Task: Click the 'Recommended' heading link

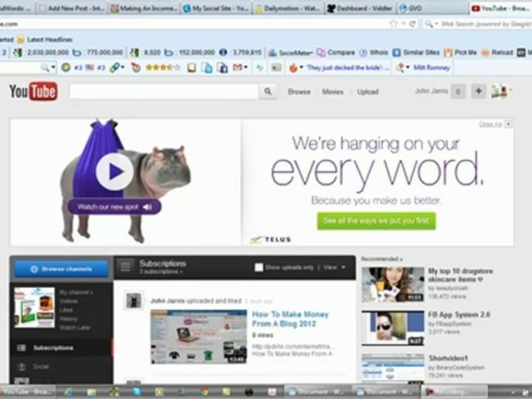Action: tap(382, 259)
